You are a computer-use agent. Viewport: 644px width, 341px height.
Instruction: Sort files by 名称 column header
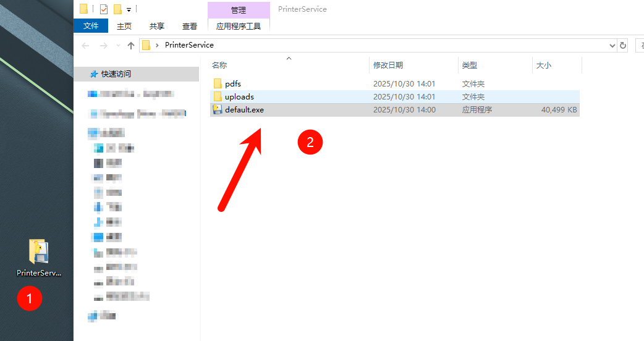pos(219,65)
